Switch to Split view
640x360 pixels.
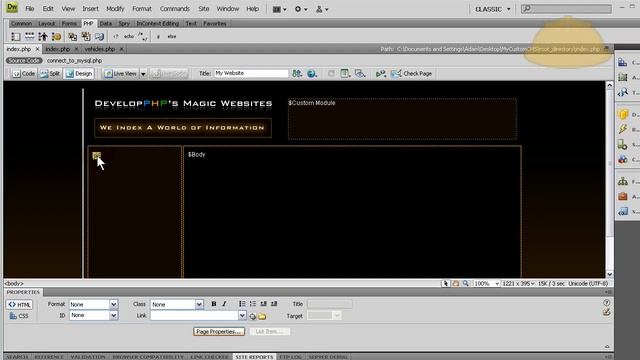pos(50,73)
